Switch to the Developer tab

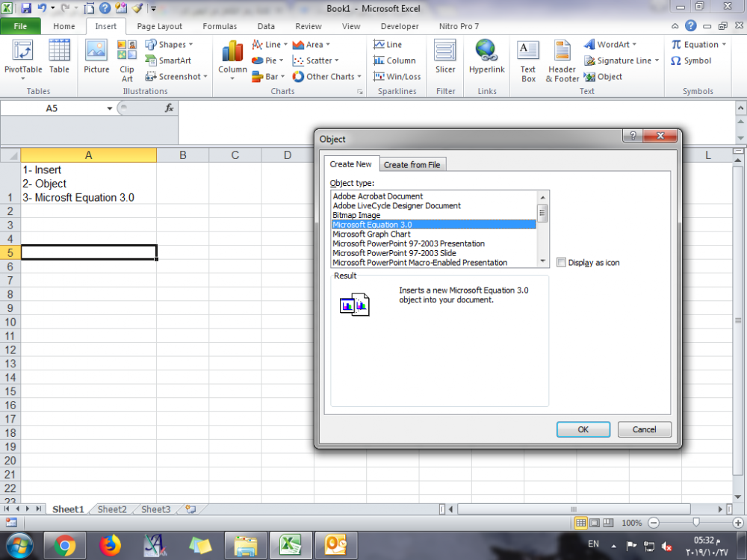(400, 26)
